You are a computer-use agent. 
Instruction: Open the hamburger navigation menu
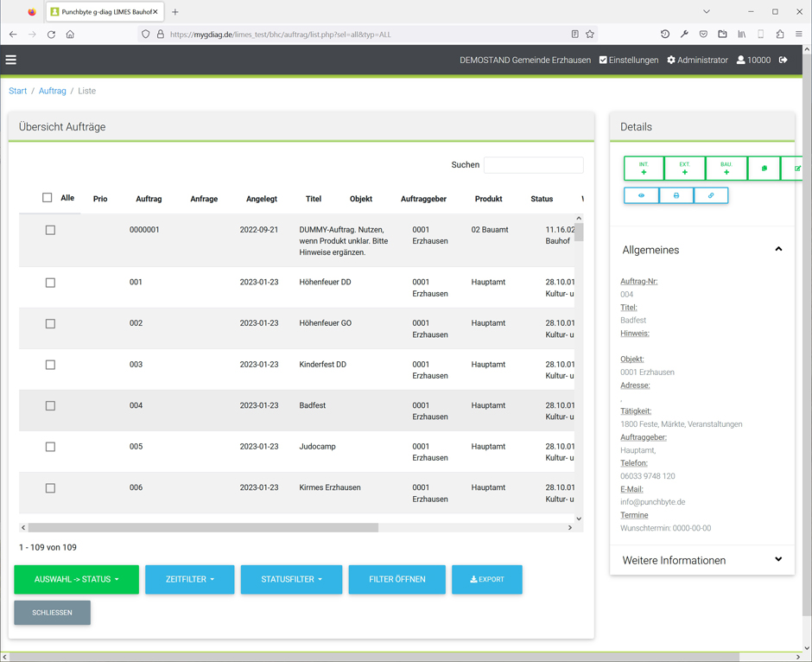click(x=11, y=60)
